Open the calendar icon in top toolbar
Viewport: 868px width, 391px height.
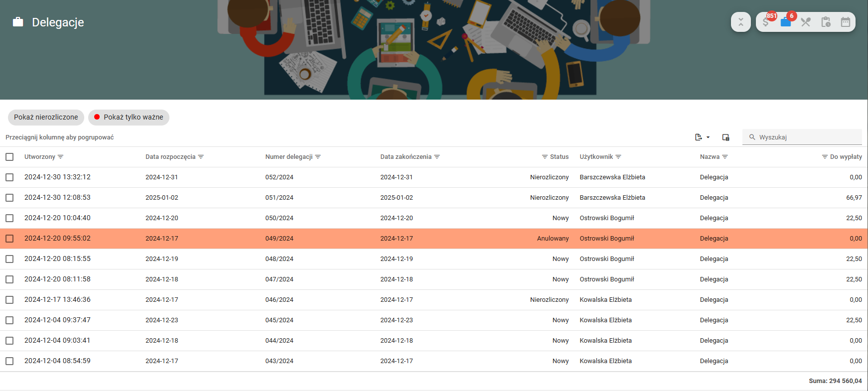pyautogui.click(x=846, y=22)
